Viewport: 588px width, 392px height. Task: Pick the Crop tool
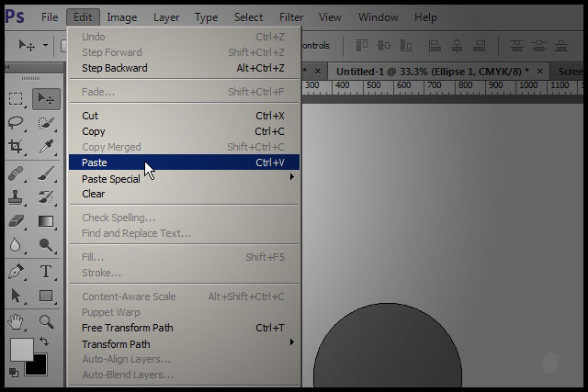17,147
